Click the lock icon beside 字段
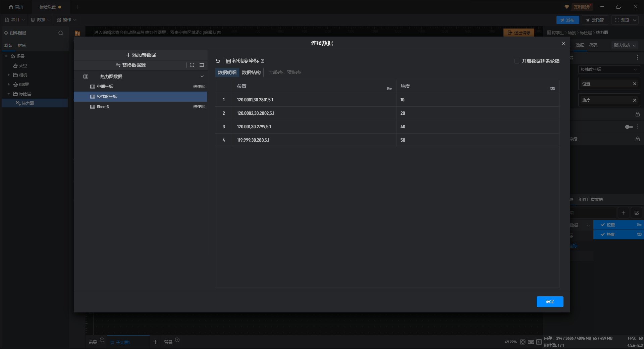Screen dimensions: 644x349 coord(637,139)
